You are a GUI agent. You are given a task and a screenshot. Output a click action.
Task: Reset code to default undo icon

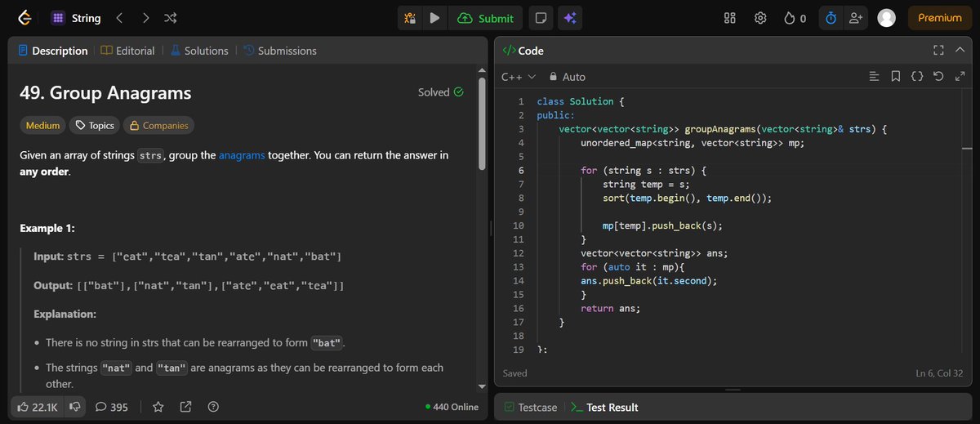pos(938,77)
